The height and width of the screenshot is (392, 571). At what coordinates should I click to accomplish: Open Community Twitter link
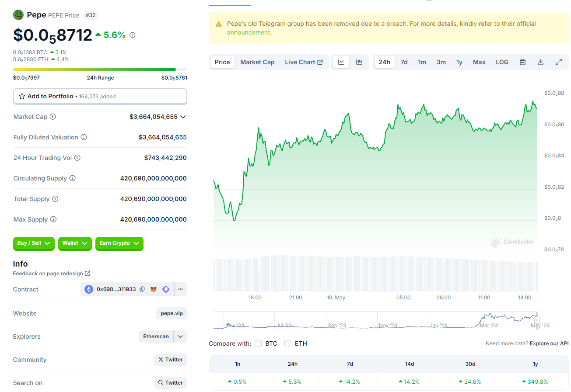(x=171, y=360)
